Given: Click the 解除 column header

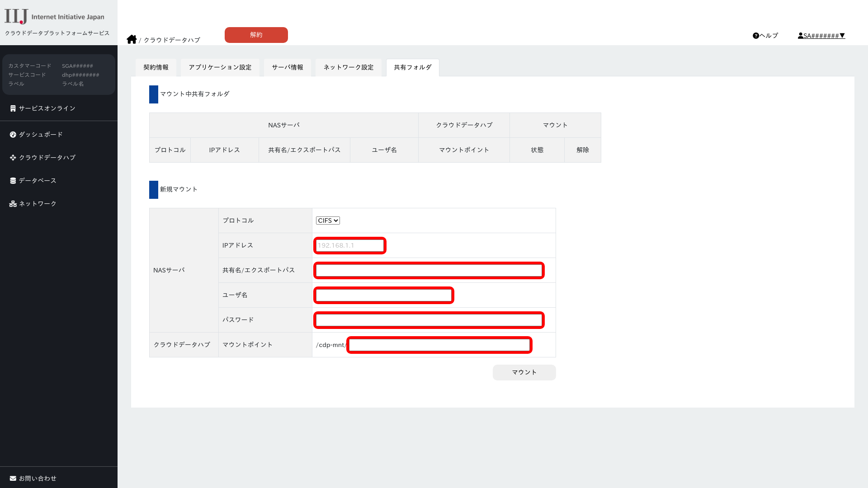Looking at the screenshot, I should click(583, 150).
